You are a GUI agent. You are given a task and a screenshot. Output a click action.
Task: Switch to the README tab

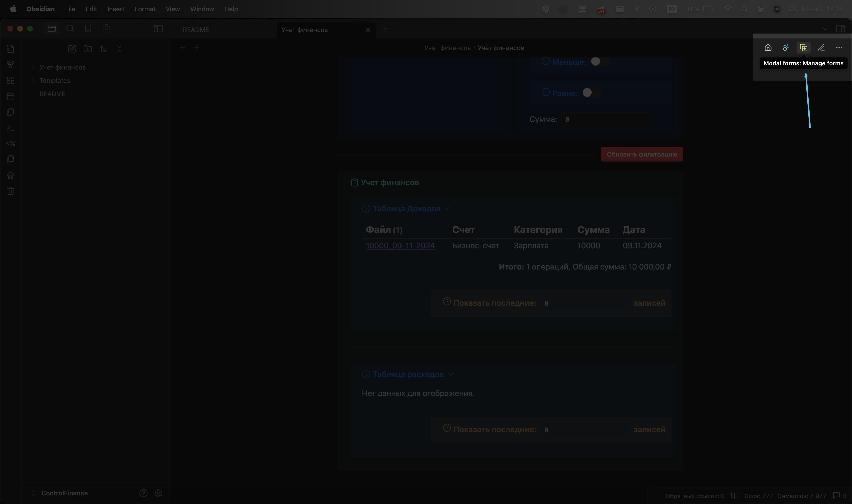[x=196, y=30]
